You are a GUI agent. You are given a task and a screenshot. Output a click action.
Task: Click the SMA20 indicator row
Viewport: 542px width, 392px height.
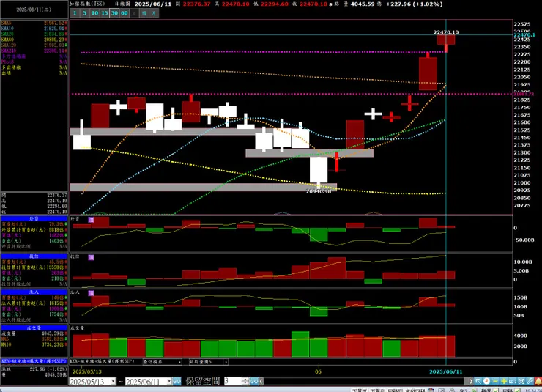[x=34, y=34]
